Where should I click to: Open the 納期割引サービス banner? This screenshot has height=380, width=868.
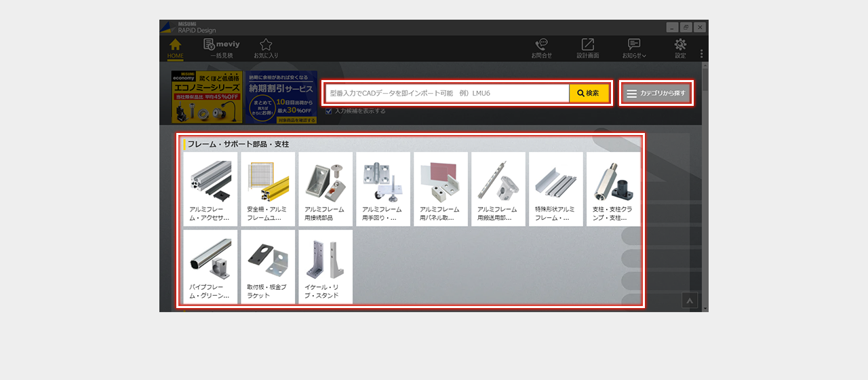(x=281, y=97)
